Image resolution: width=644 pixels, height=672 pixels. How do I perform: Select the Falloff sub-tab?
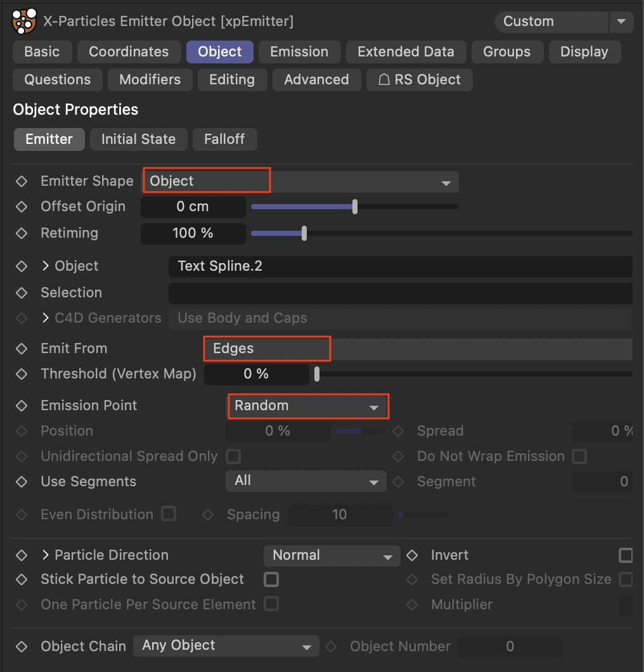click(x=224, y=139)
